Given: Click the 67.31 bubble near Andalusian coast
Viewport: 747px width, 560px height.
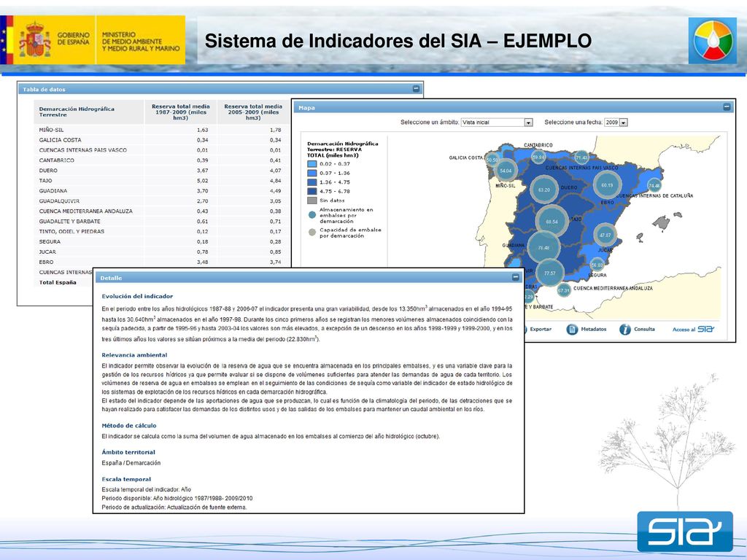Looking at the screenshot, I should pos(564,290).
